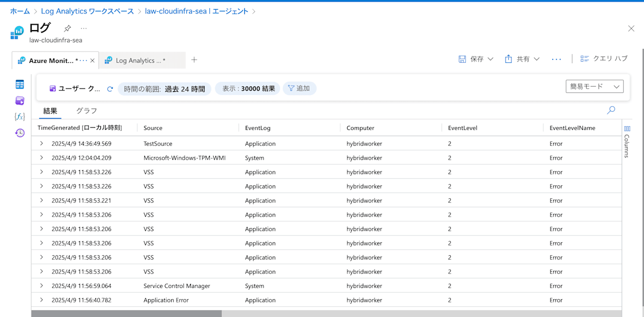The height and width of the screenshot is (317, 644).
Task: Open the 共有 share dropdown
Action: coord(522,59)
